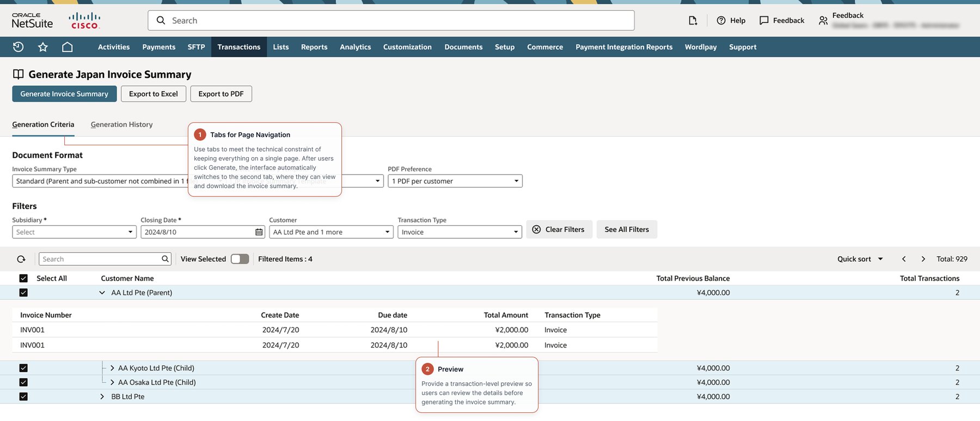Focus the customer list Search field
The height and width of the screenshot is (421, 980).
coord(105,259)
